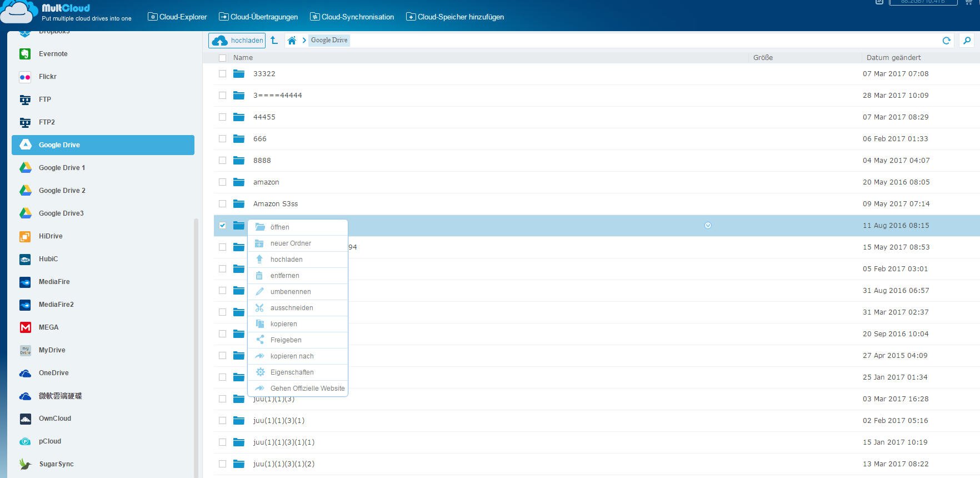Open the Flickr drive in the sidebar

click(47, 77)
